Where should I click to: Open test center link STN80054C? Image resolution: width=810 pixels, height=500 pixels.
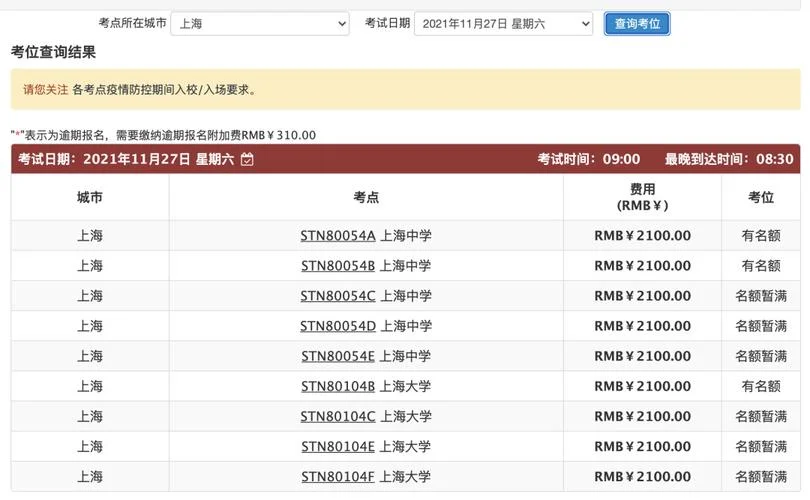[338, 296]
